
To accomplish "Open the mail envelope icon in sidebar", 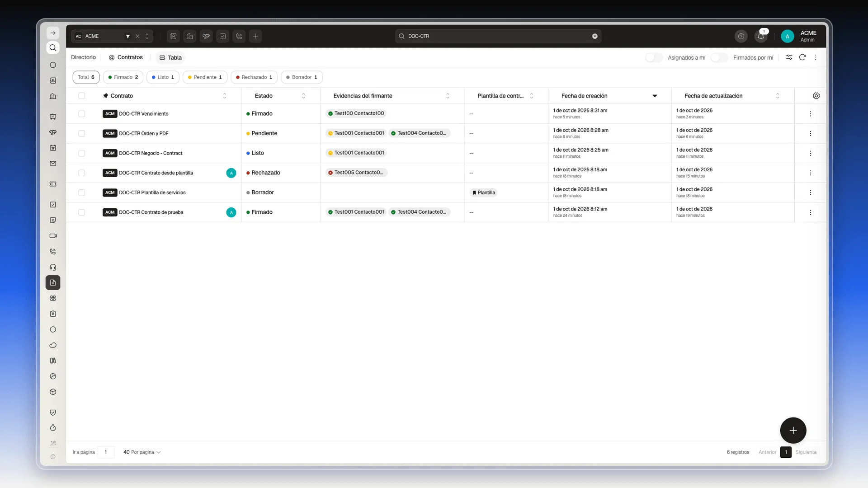I will (53, 164).
